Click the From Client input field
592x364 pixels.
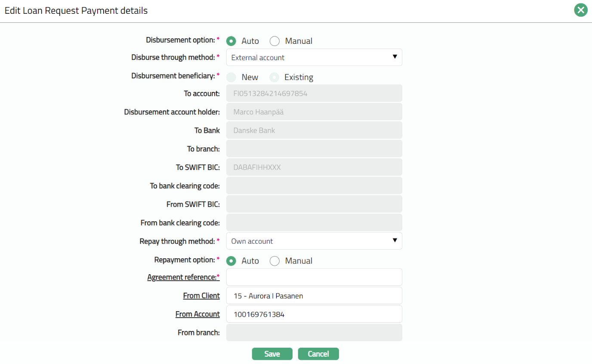[314, 296]
